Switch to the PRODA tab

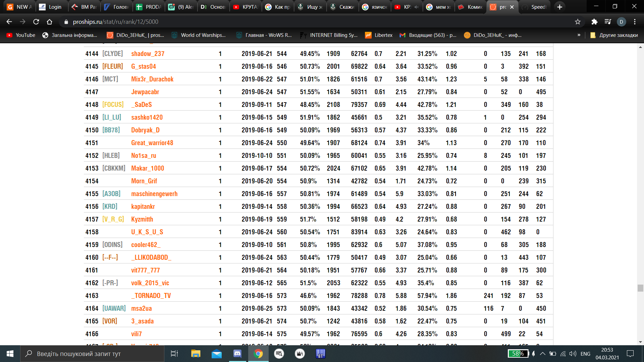tap(149, 7)
